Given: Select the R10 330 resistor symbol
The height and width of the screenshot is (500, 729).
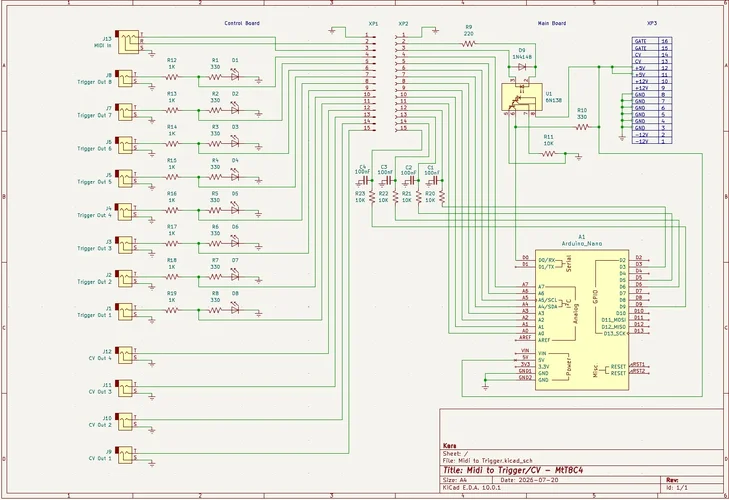Looking at the screenshot, I should (x=582, y=127).
